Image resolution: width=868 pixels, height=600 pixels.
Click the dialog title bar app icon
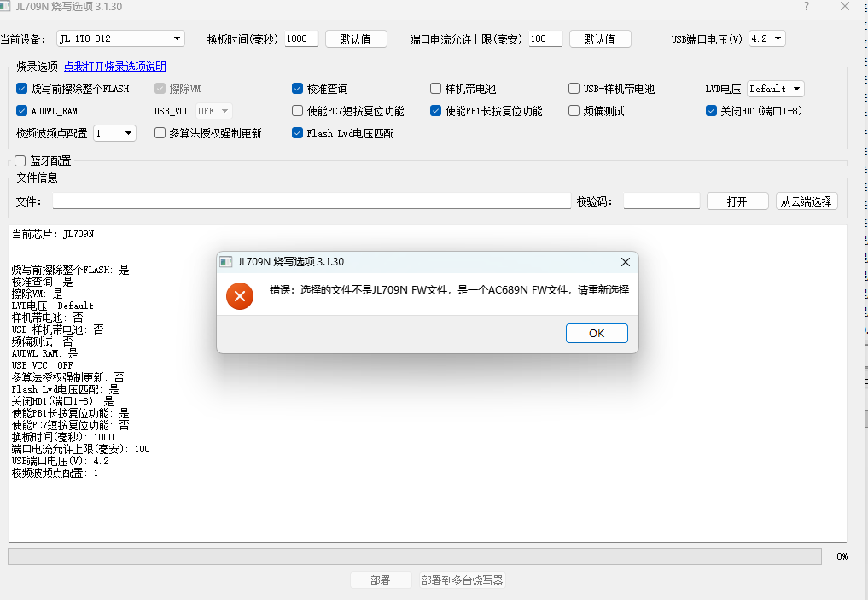click(226, 262)
